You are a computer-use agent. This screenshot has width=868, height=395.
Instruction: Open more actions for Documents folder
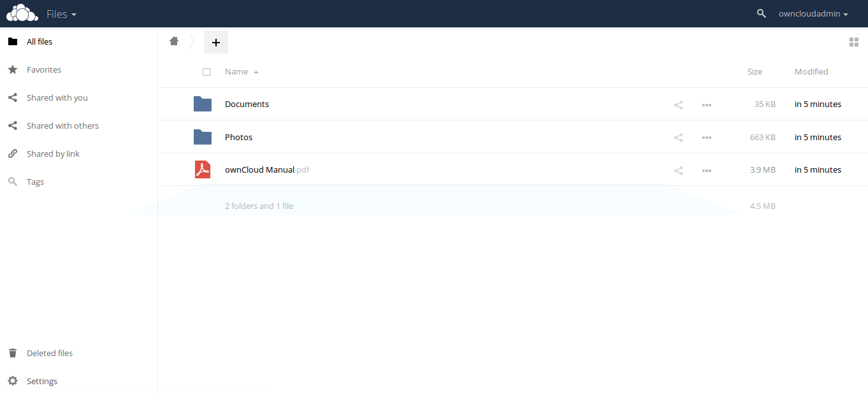707,104
